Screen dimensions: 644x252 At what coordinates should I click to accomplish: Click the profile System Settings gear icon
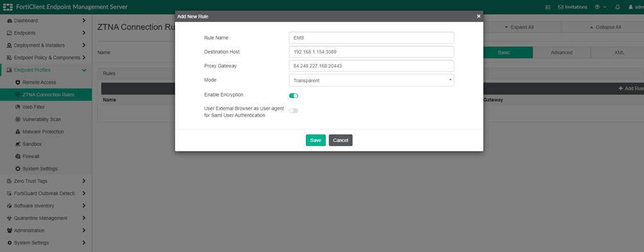[18, 169]
